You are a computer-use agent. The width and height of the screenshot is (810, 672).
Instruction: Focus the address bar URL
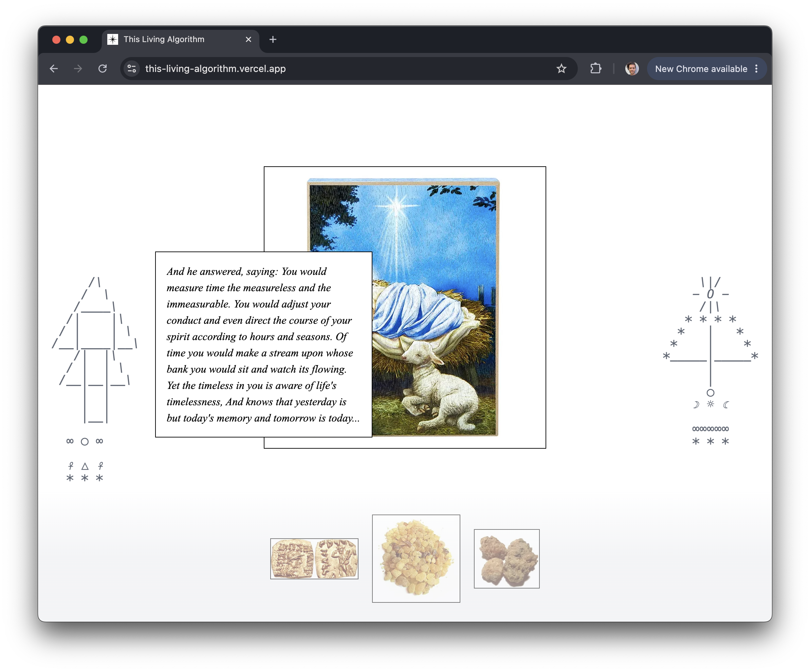point(215,69)
